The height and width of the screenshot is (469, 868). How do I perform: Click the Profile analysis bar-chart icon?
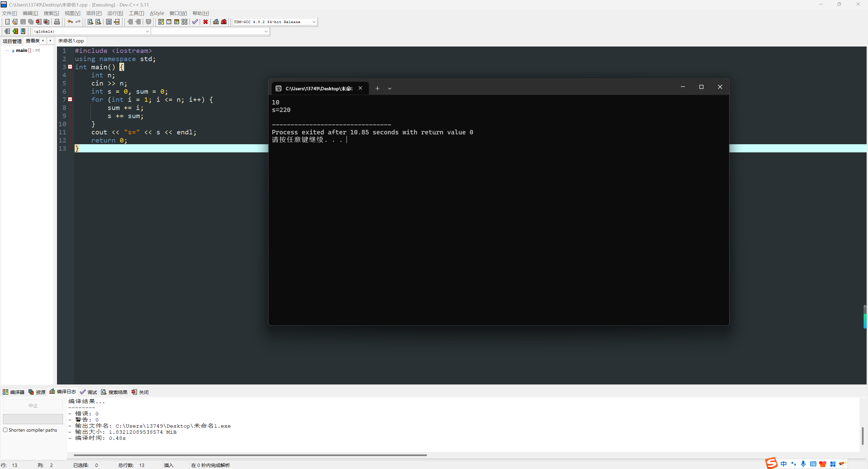(x=216, y=22)
